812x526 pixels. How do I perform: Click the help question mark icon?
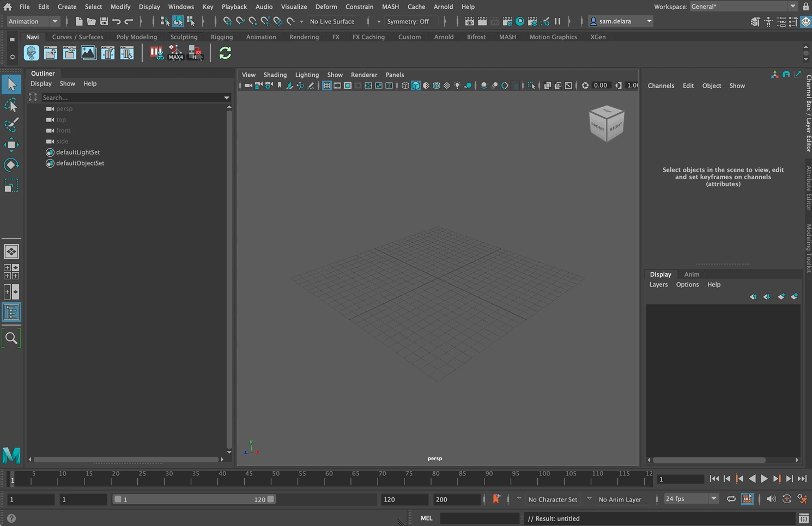pos(11,518)
